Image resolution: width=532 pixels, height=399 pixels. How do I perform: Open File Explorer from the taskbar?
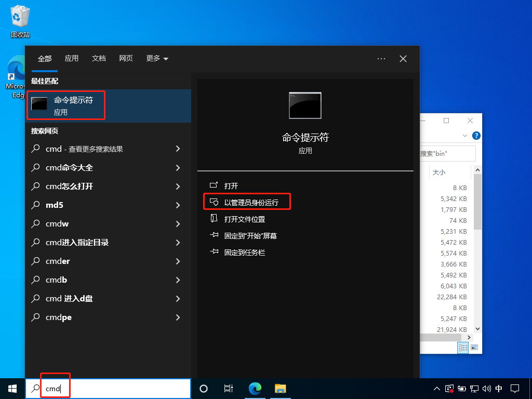pos(281,388)
